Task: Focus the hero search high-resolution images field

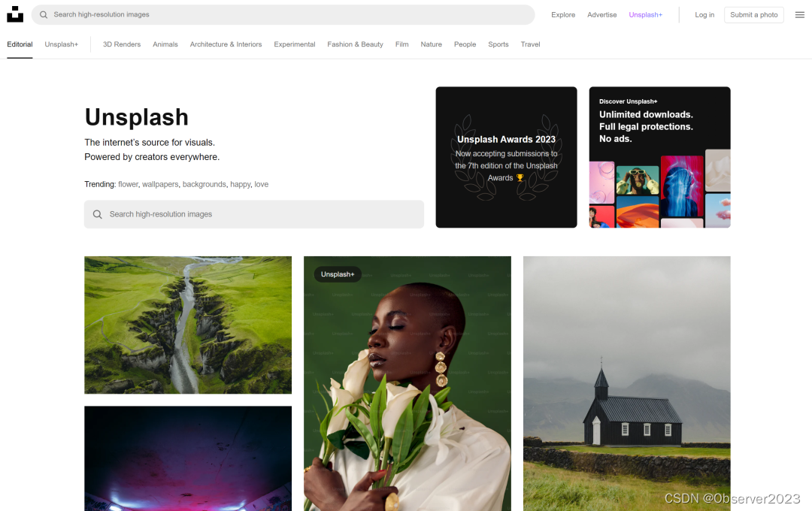Action: tap(254, 214)
